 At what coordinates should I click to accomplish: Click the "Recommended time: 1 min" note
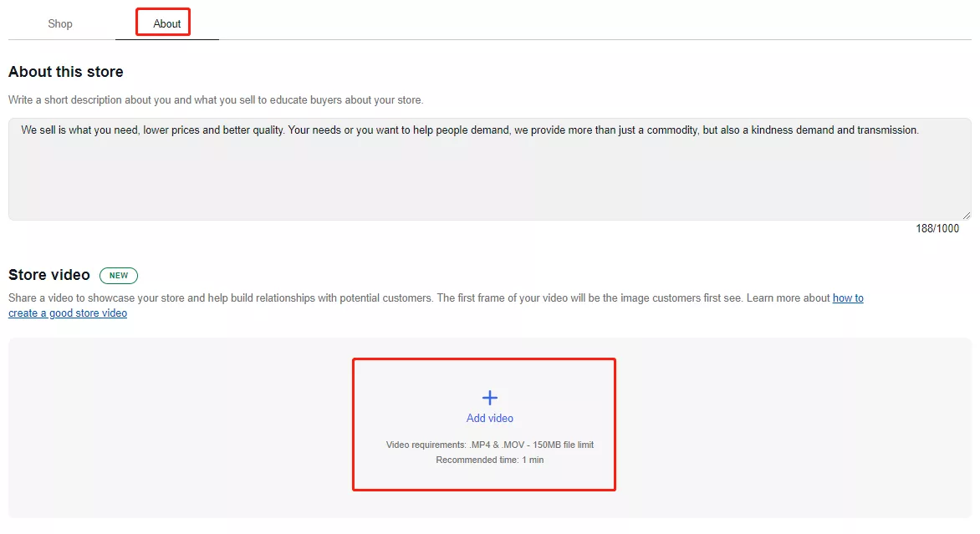[x=490, y=460]
